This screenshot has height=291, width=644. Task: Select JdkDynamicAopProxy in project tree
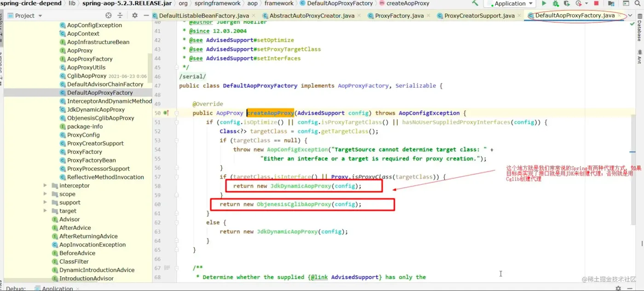(96, 109)
